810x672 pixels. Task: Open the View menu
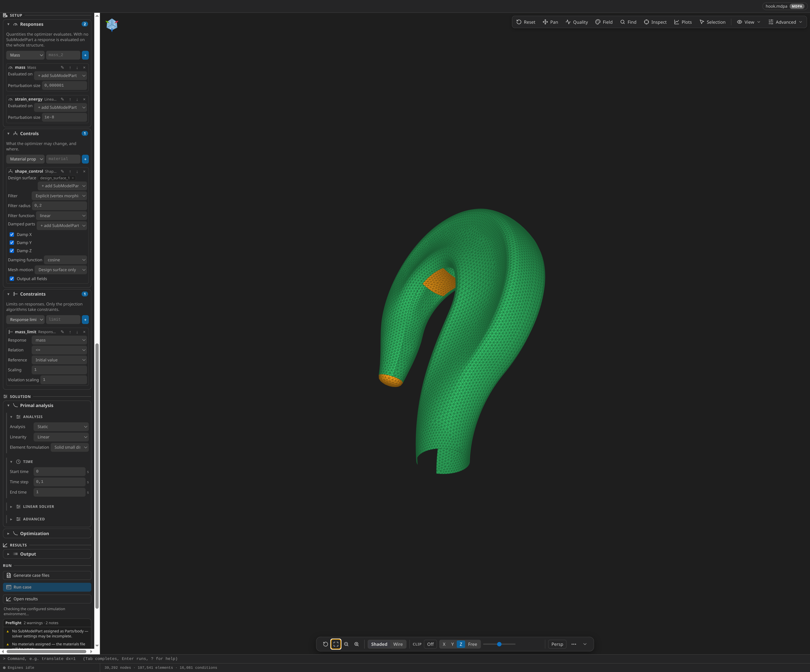click(749, 22)
